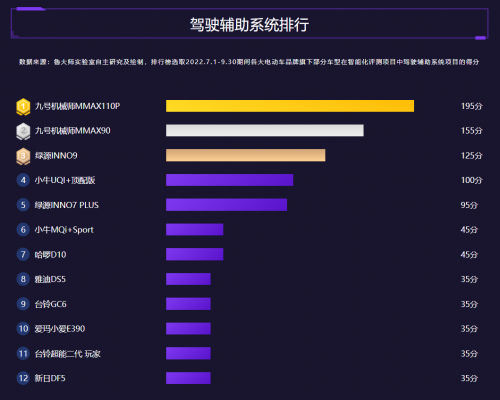Click the 驾驶辅助系统排行 title banner

[x=249, y=24]
